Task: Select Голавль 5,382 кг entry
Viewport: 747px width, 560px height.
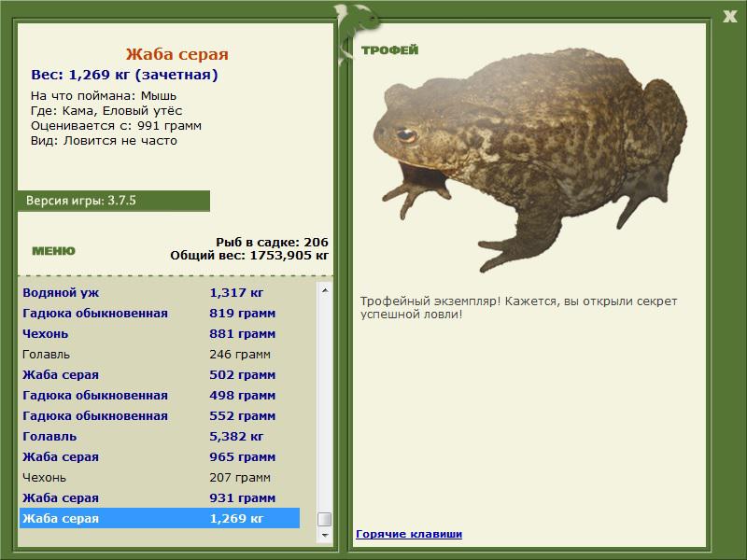Action: pos(160,436)
